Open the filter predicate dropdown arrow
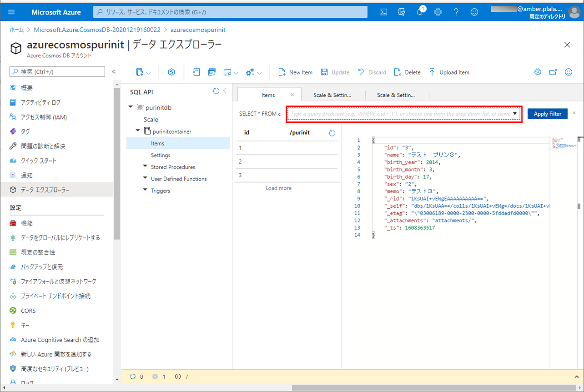The image size is (584, 392). click(515, 114)
